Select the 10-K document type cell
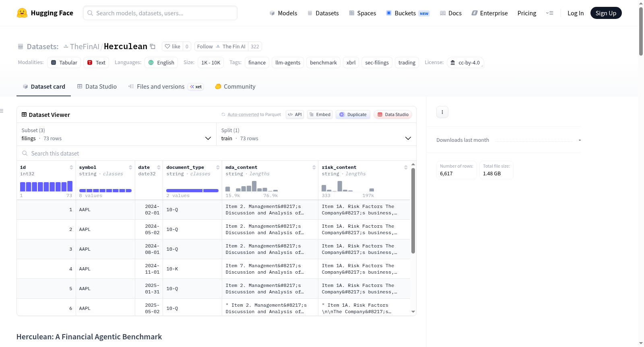Screen dimensions: 644x347 pyautogui.click(x=192, y=269)
